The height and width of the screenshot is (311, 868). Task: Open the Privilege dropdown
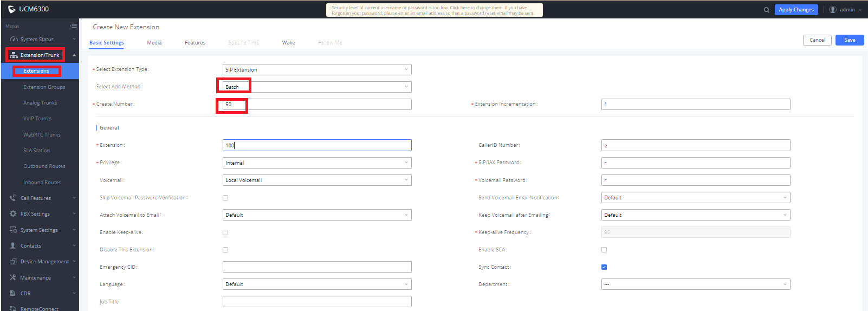[317, 163]
